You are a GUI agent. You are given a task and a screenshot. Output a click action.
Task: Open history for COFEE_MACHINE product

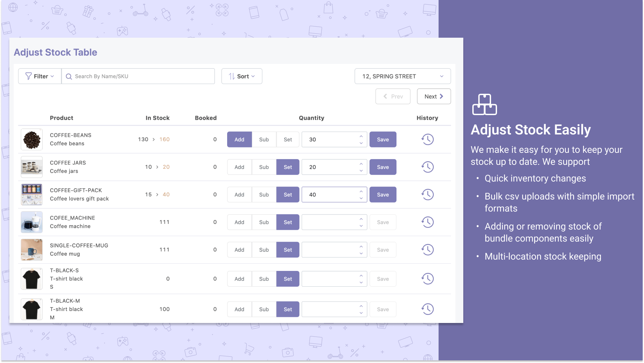(427, 222)
